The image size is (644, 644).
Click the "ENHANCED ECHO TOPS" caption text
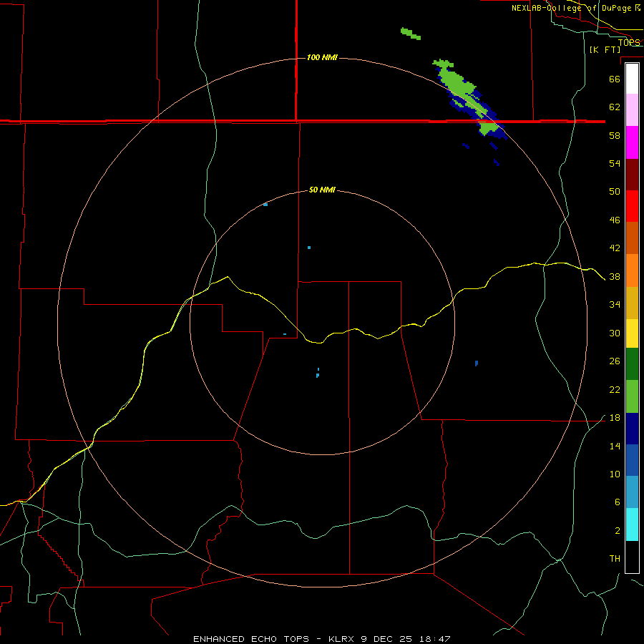coord(251,639)
